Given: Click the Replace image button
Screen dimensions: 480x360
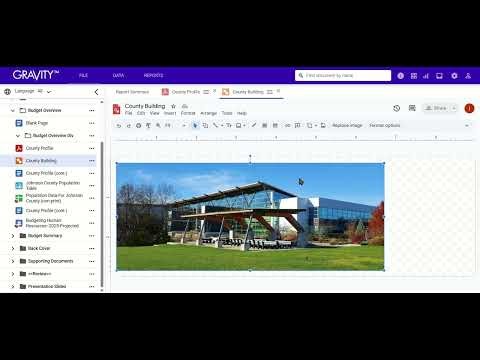Looking at the screenshot, I should point(347,126).
